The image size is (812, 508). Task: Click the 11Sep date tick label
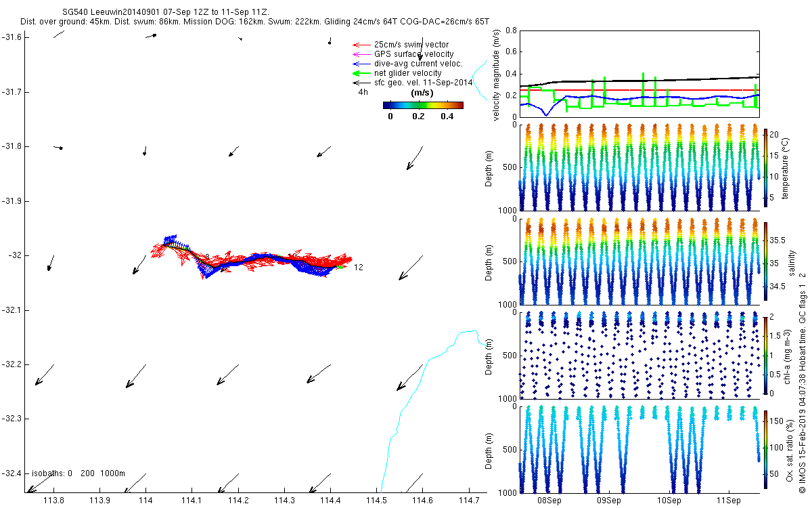click(729, 501)
